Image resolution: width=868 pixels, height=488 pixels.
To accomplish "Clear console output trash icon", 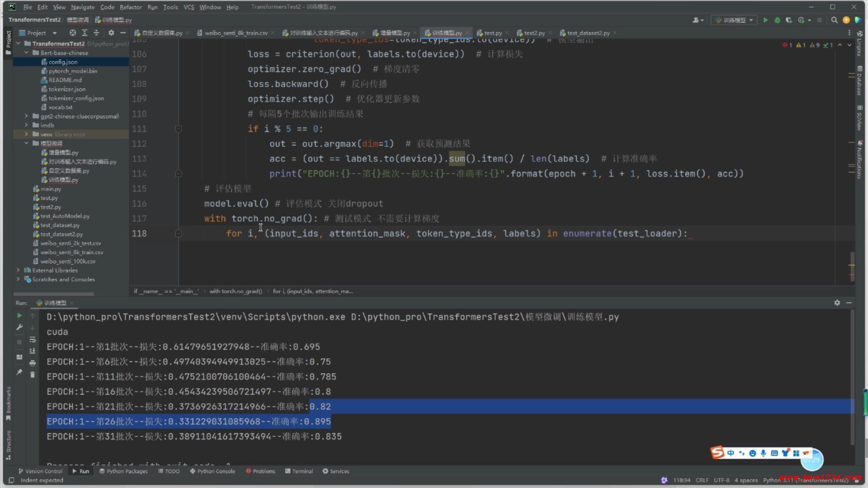I will tap(33, 374).
